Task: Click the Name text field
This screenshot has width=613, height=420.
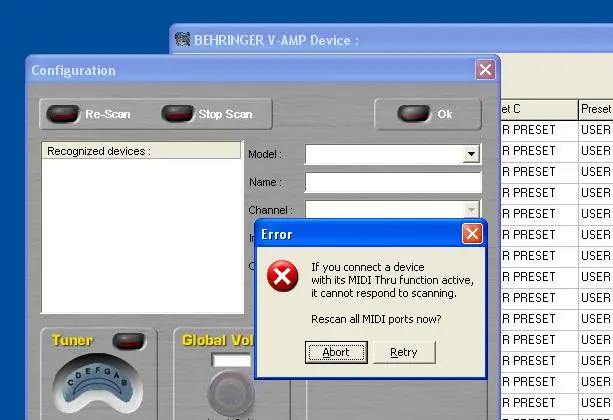Action: (392, 183)
